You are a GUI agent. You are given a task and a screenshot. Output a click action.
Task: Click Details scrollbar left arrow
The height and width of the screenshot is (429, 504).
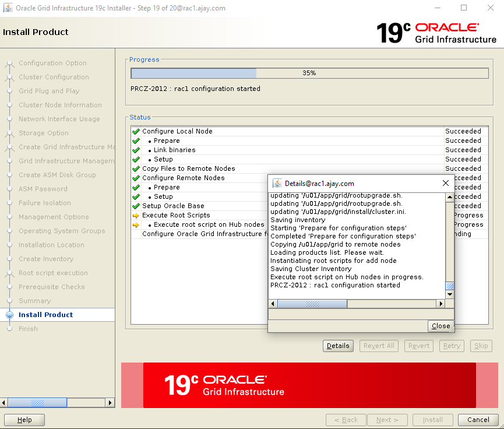[273, 304]
